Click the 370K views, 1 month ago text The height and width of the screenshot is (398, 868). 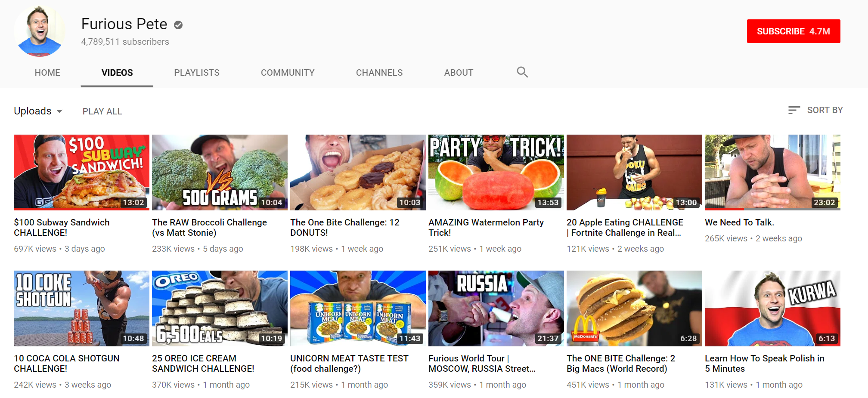click(201, 385)
